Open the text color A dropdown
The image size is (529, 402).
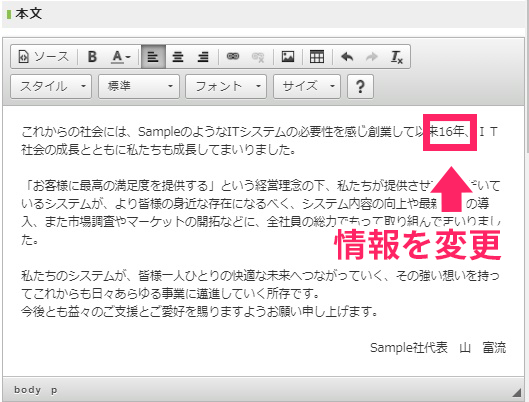121,57
